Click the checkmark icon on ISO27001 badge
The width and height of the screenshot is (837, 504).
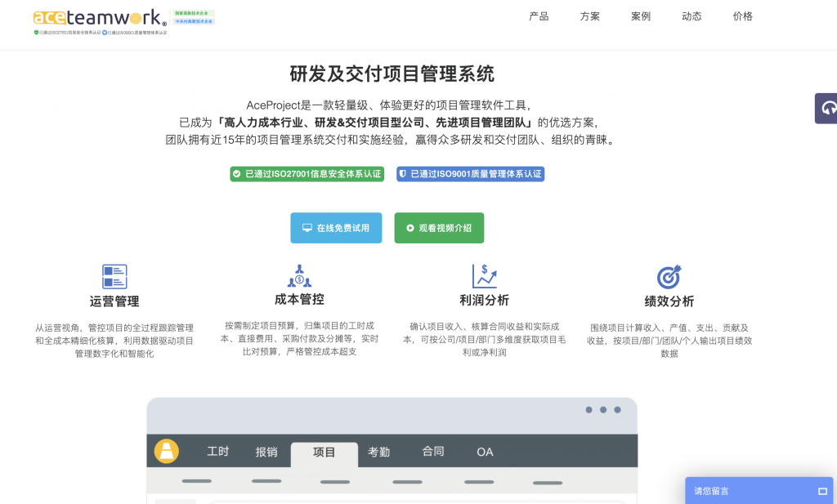236,174
